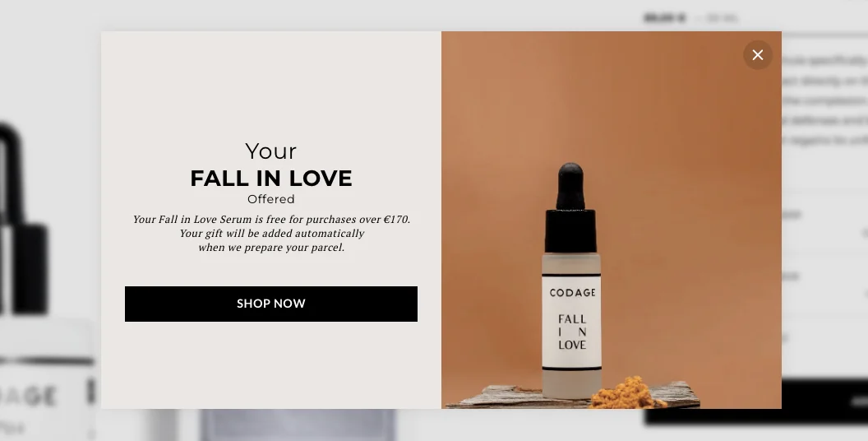Click the SHOP NOW button
868x441 pixels.
[270, 304]
